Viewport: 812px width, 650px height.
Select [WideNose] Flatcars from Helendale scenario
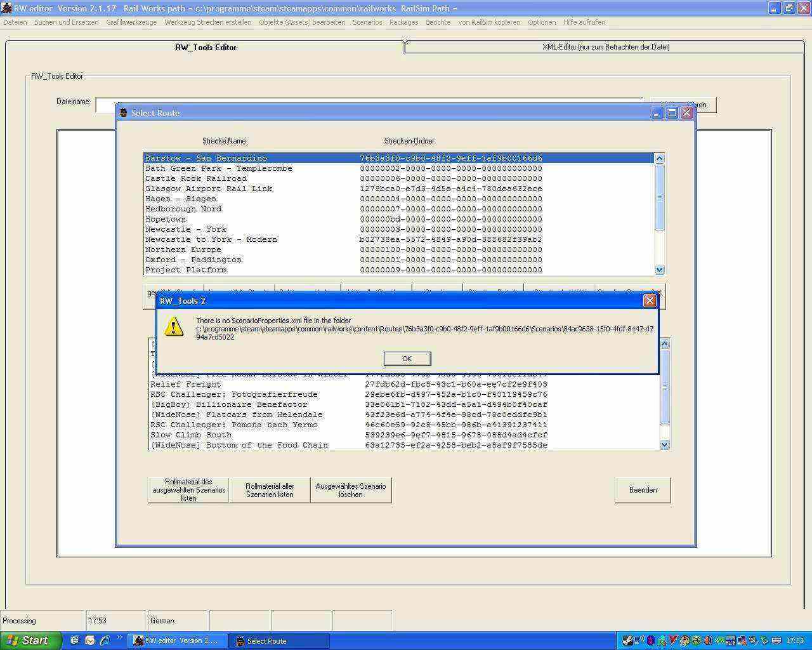pos(404,415)
